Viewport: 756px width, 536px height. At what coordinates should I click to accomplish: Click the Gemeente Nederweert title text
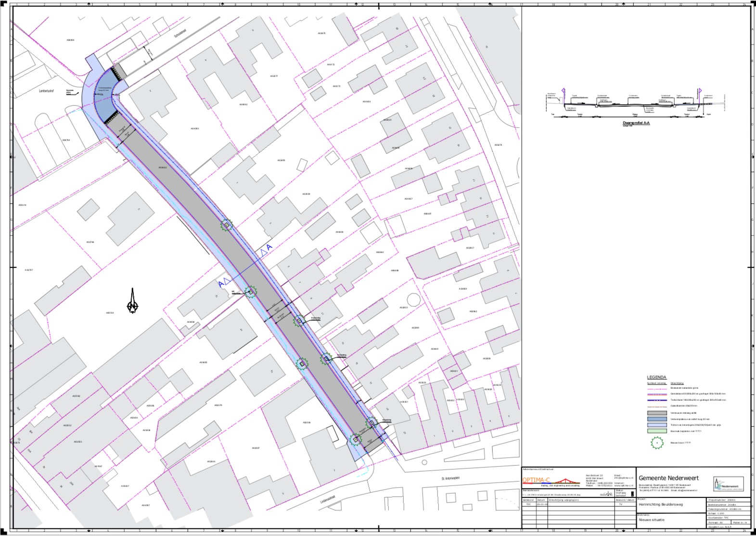pyautogui.click(x=668, y=478)
